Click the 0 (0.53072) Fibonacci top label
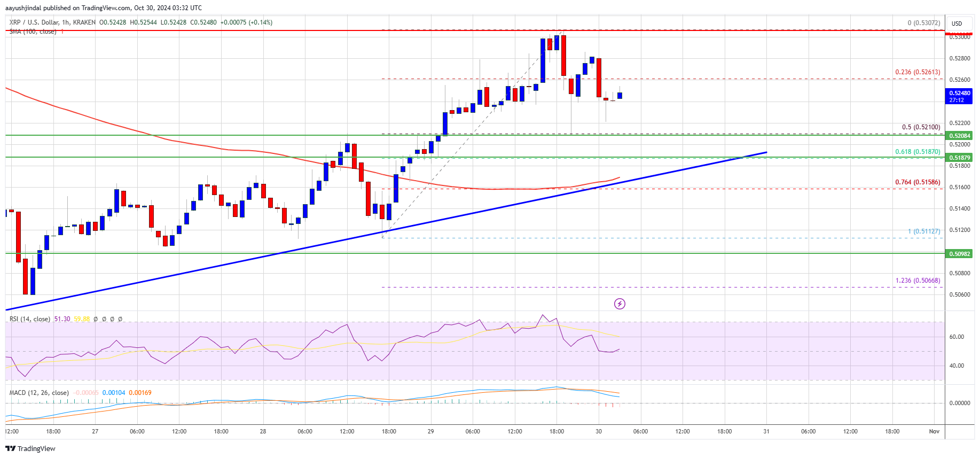 [923, 23]
